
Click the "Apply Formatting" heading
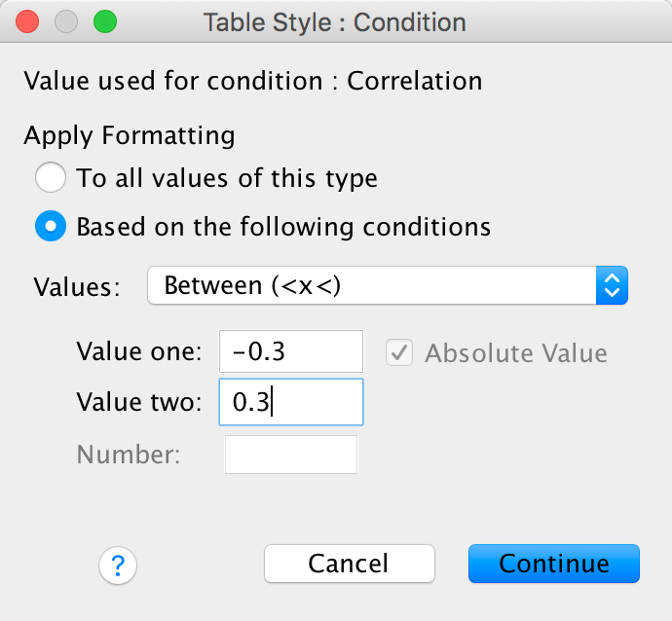click(x=130, y=134)
